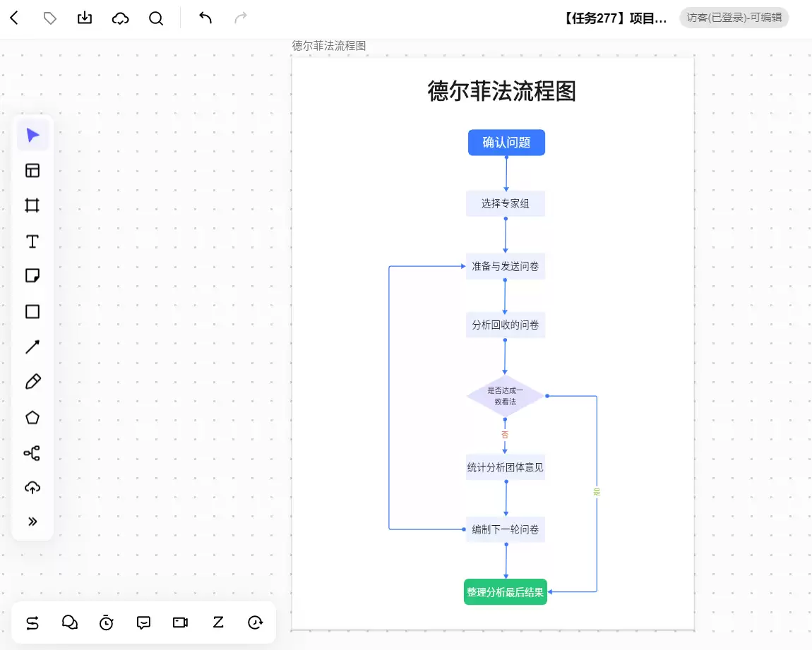Select the mind map tool
812x650 pixels.
tap(32, 453)
